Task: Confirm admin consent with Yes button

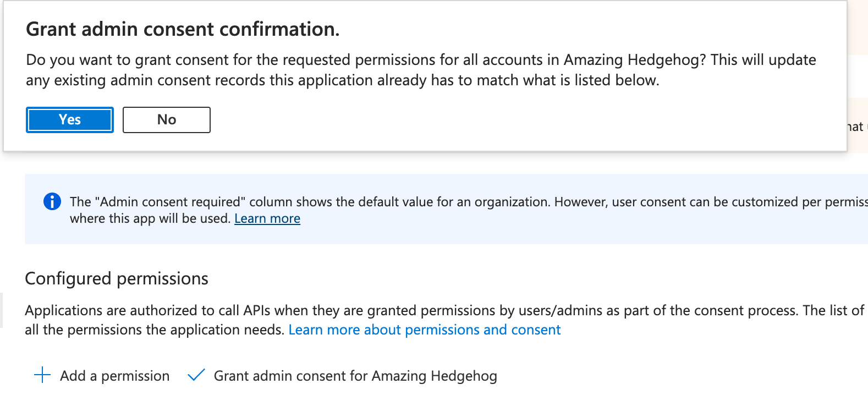Action: coord(70,120)
